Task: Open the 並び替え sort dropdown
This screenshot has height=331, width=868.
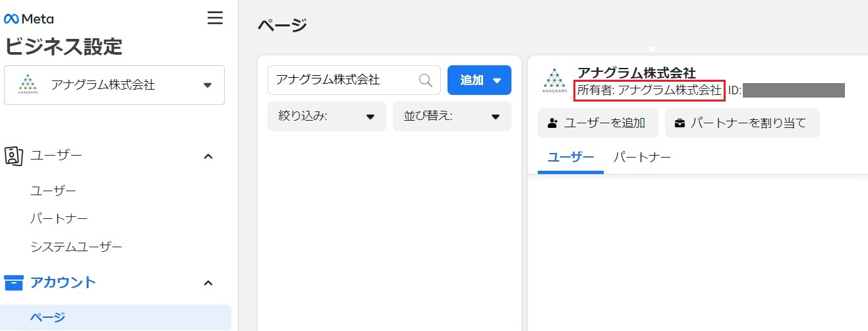Action: [x=451, y=117]
